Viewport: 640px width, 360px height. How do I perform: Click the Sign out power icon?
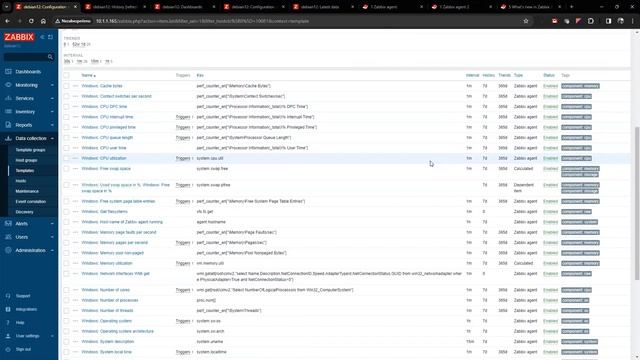pos(8,349)
